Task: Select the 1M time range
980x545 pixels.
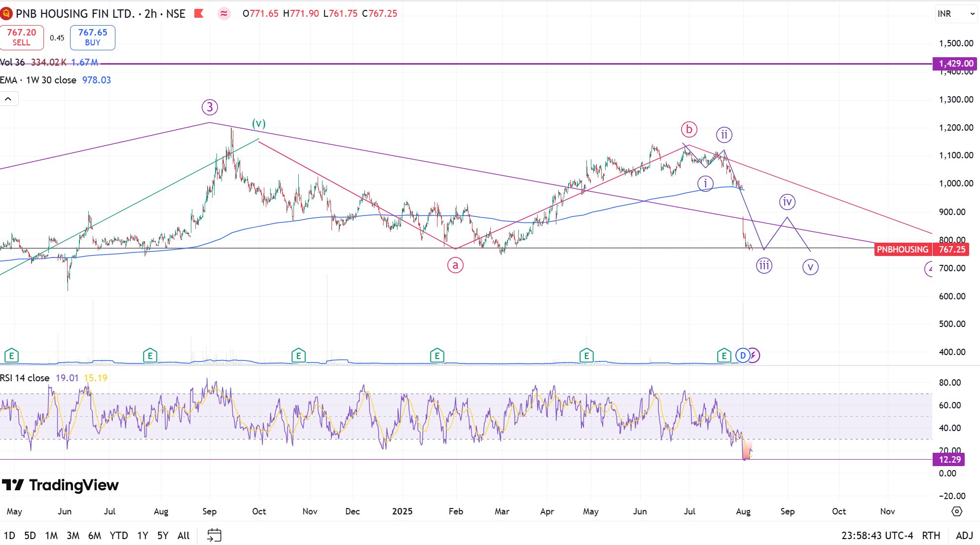Action: tap(51, 536)
